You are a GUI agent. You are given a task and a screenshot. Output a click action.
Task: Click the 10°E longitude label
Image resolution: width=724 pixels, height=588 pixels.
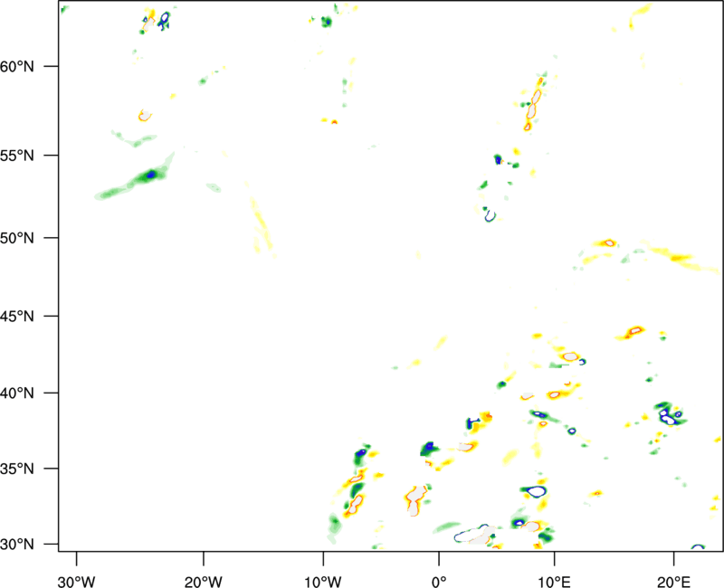tap(554, 582)
